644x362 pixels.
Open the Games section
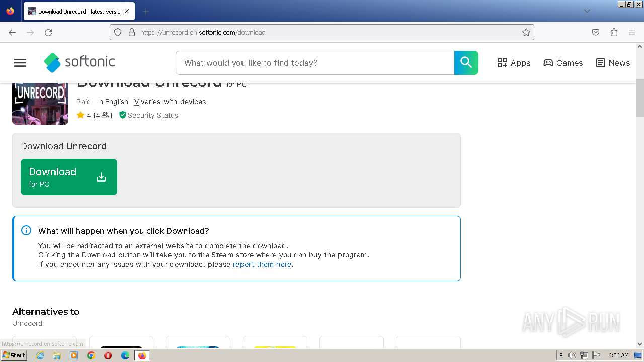[x=563, y=63]
